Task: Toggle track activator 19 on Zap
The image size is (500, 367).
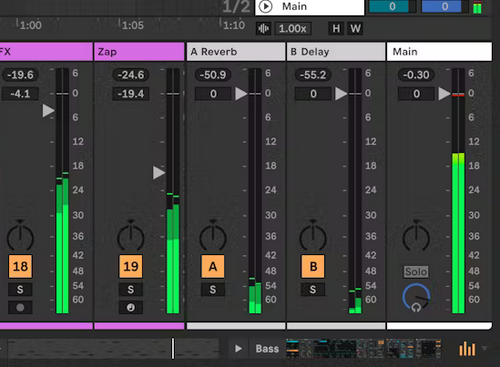Action: 131,266
